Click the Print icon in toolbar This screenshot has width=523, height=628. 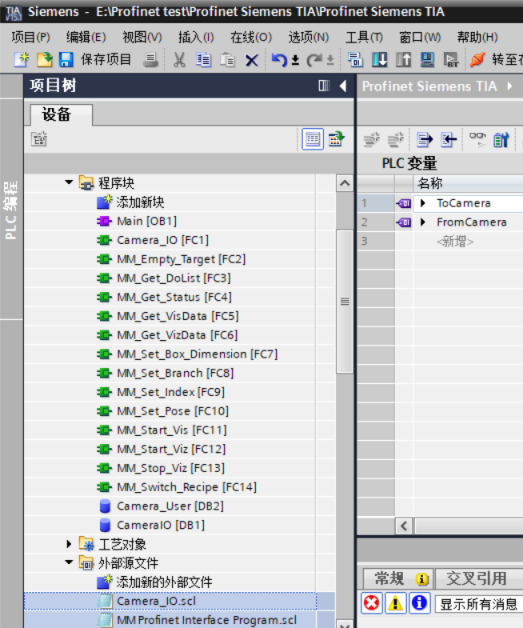151,60
